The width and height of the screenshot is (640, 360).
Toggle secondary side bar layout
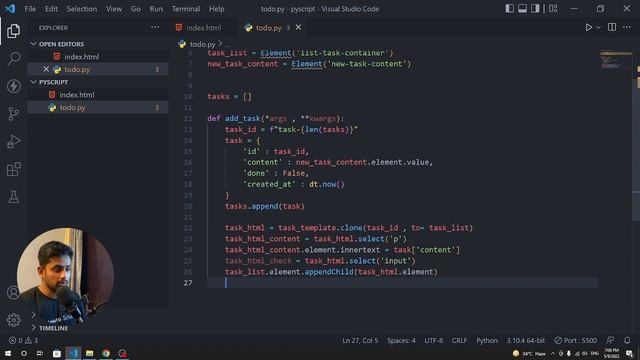pyautogui.click(x=535, y=9)
